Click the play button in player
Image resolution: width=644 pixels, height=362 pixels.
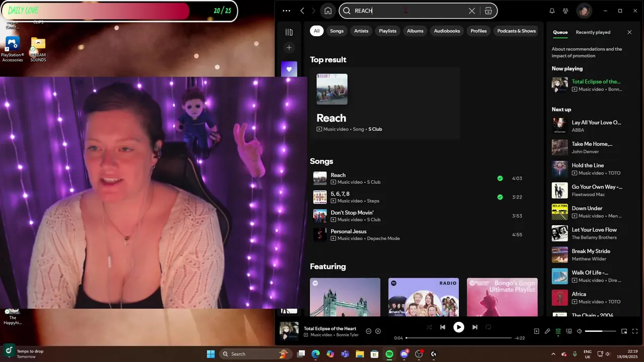[x=458, y=327]
